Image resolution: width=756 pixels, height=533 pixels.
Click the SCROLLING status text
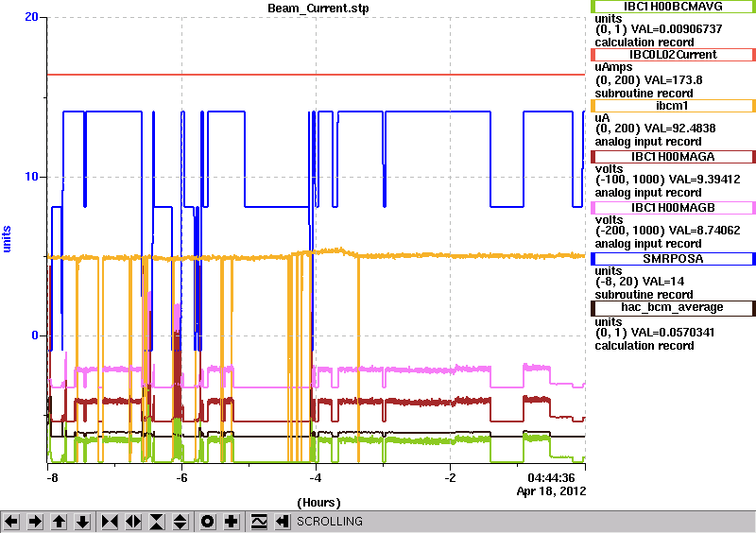point(329,522)
